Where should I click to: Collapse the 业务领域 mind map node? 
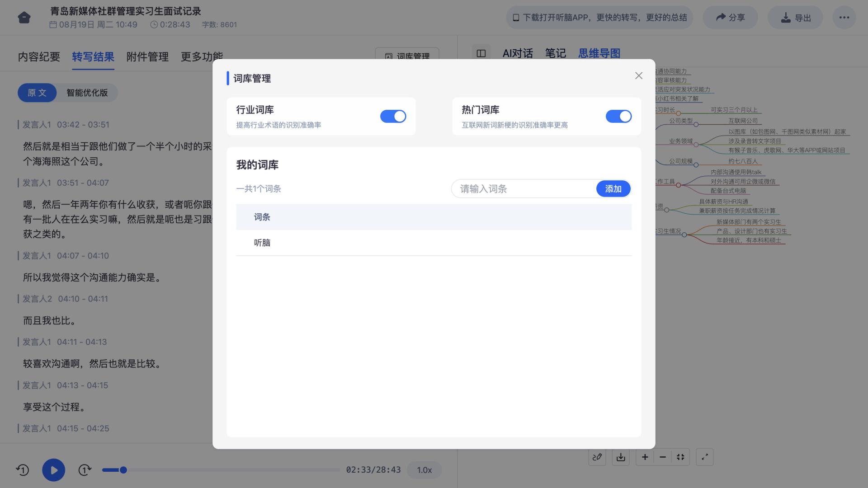[696, 145]
